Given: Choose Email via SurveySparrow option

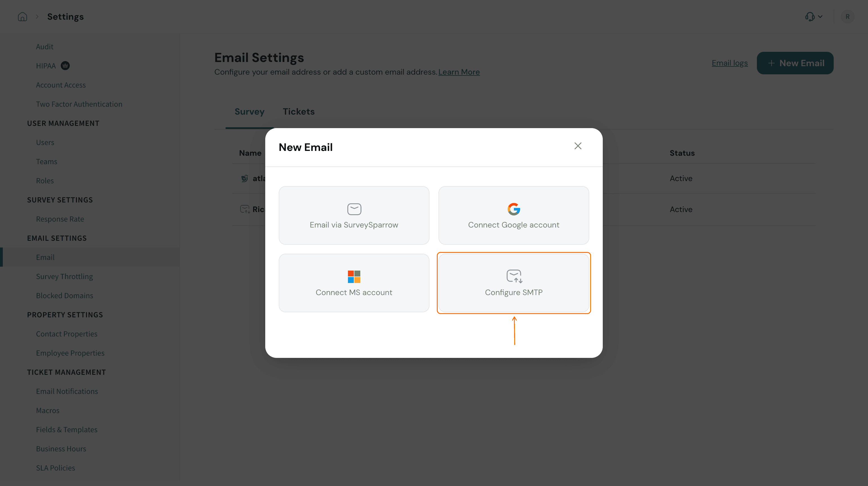Looking at the screenshot, I should (x=354, y=215).
